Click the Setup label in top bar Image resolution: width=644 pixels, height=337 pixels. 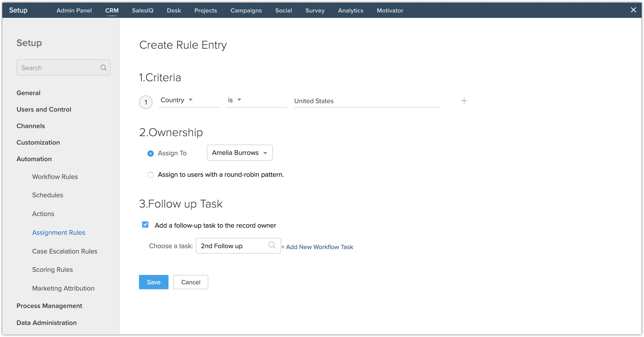[x=18, y=10]
